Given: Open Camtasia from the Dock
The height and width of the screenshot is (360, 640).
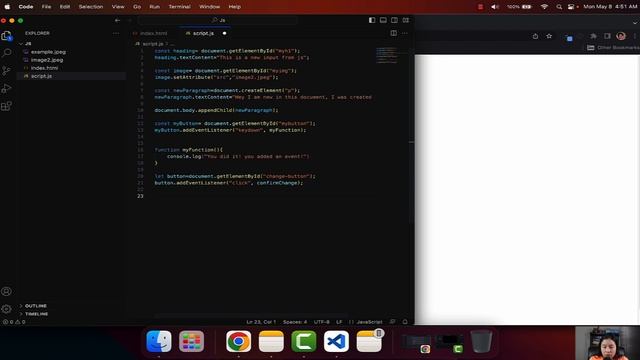Looking at the screenshot, I should [304, 341].
